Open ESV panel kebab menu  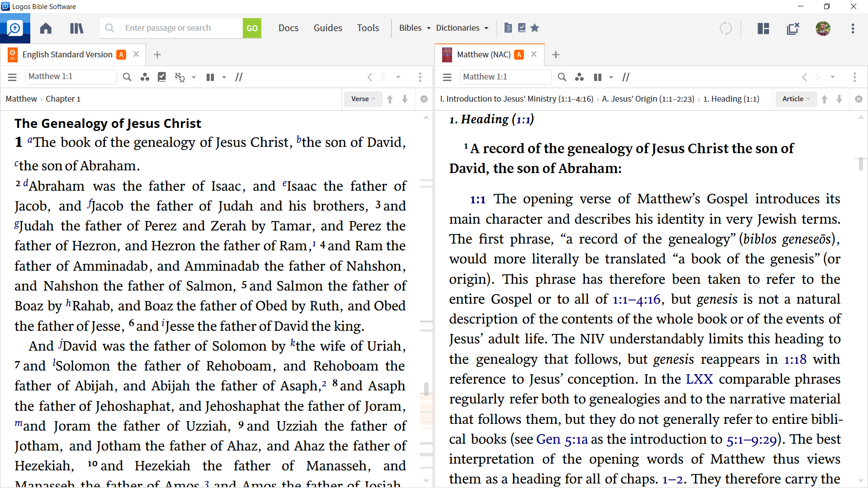pyautogui.click(x=420, y=77)
